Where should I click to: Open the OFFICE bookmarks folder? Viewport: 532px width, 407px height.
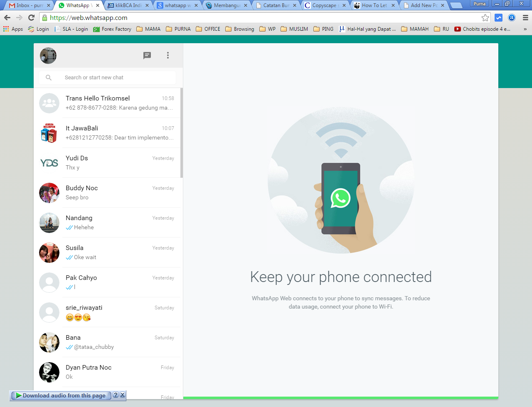click(208, 29)
